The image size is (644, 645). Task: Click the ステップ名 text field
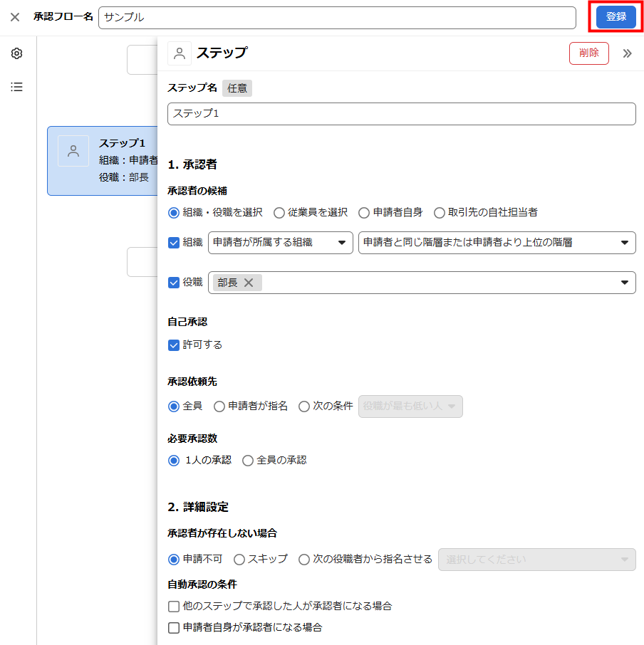[401, 114]
